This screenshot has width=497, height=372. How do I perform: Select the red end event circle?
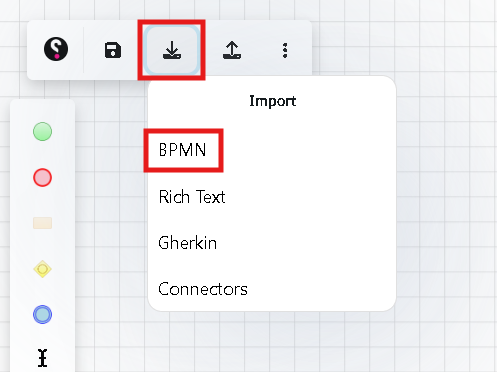click(x=42, y=177)
